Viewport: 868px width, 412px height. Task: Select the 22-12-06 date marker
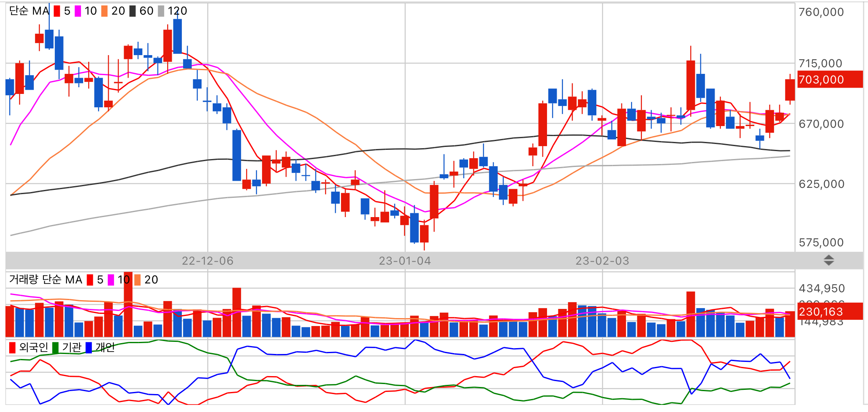208,261
